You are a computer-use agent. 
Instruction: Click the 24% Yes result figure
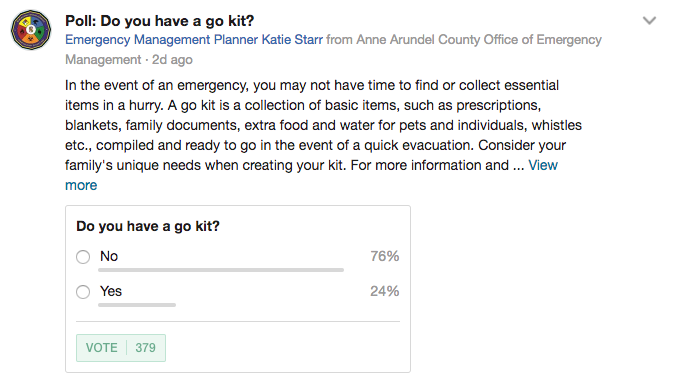tap(385, 291)
